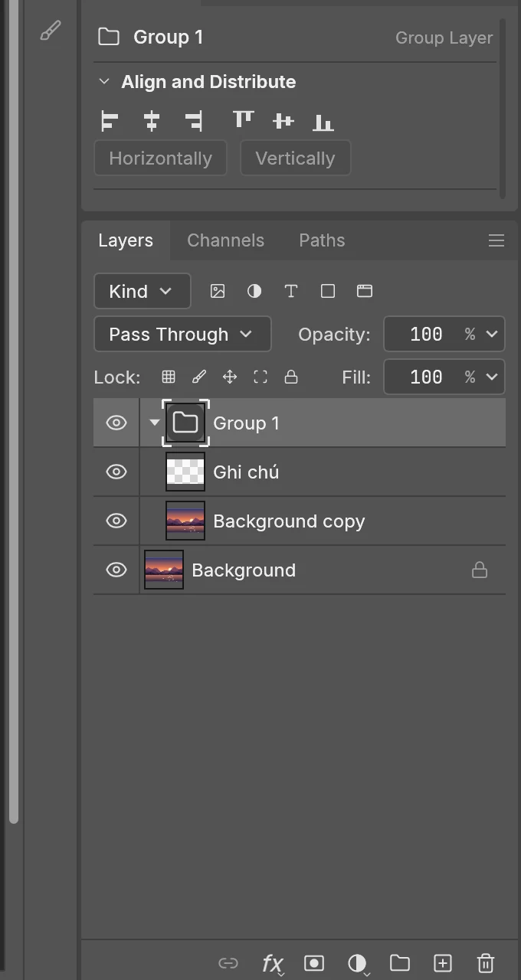Click the brush icon in the left strip

pyautogui.click(x=50, y=31)
